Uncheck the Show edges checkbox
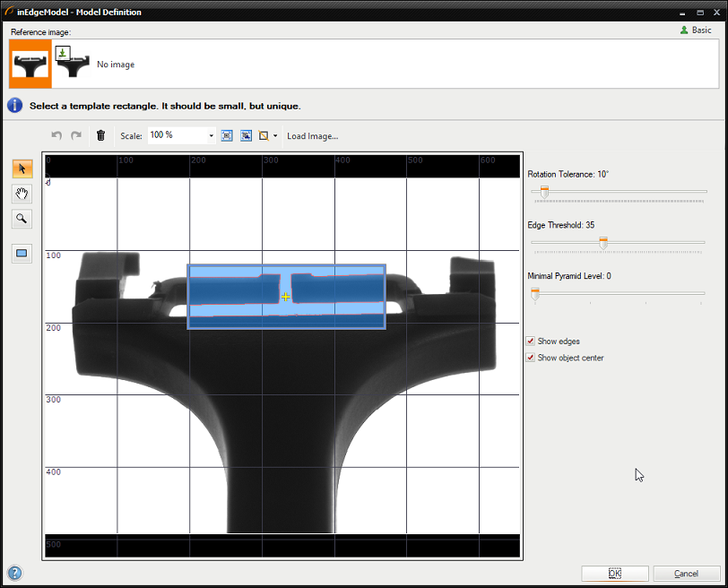The image size is (728, 588). coord(531,342)
